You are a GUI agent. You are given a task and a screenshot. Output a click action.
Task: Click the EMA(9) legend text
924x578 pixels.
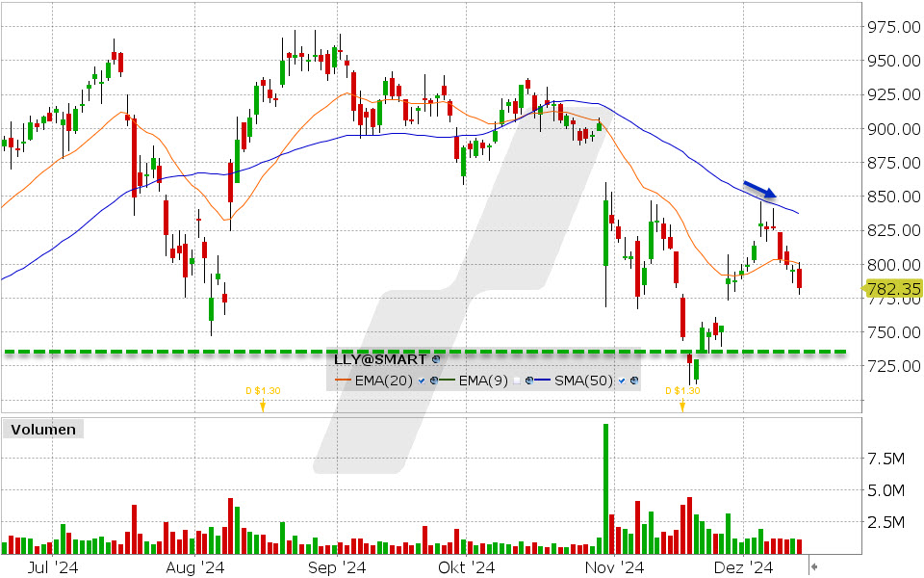pos(483,381)
